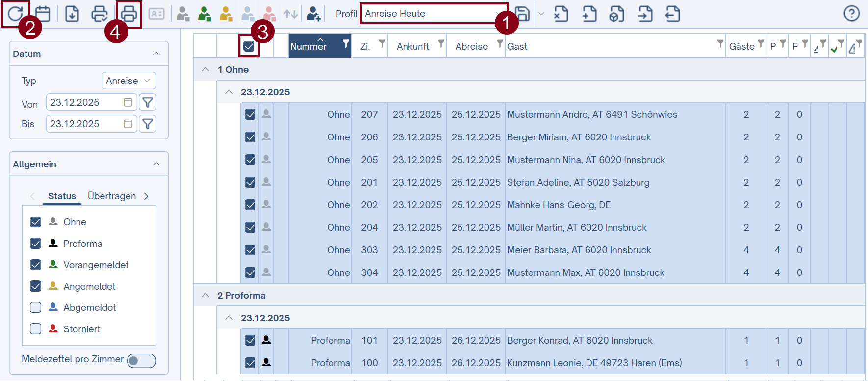Open calendar picker in Von field

coord(128,102)
